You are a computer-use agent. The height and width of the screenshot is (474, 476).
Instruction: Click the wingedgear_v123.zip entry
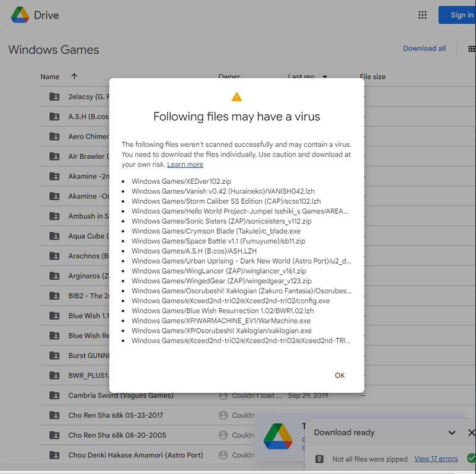[x=221, y=281]
